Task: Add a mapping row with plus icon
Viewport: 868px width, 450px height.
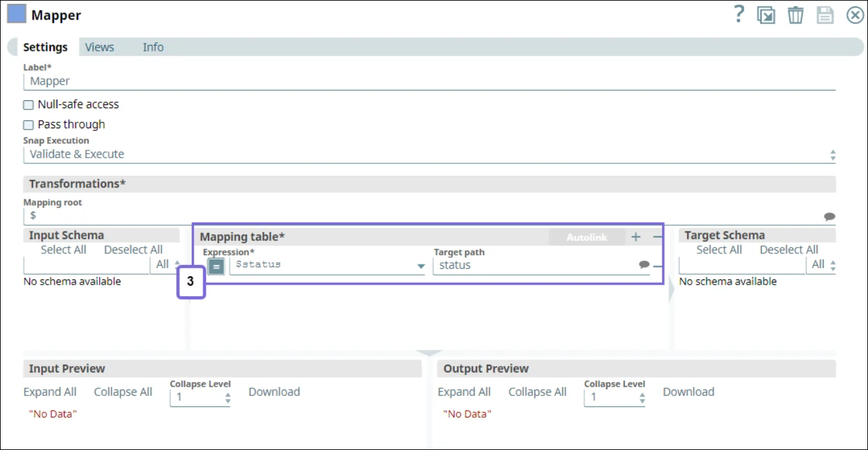Action: point(636,237)
